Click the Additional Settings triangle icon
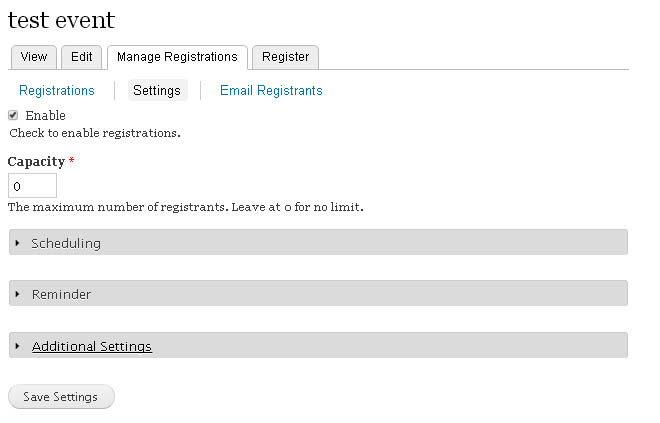This screenshot has width=660, height=423. point(17,346)
